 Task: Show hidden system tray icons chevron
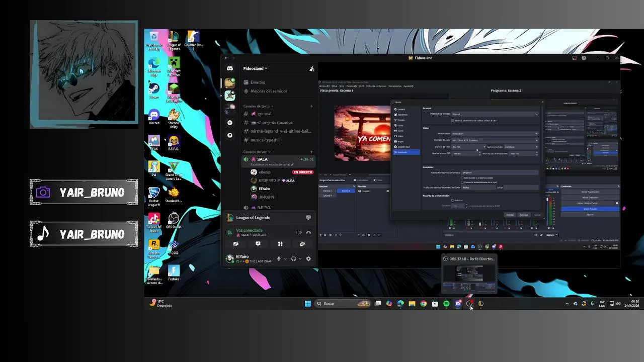(567, 304)
